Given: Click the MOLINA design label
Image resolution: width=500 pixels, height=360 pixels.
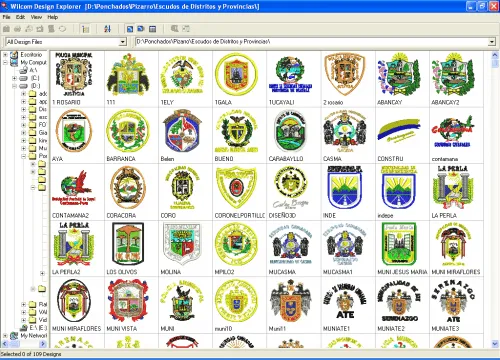Looking at the screenshot, I should pos(171,272).
